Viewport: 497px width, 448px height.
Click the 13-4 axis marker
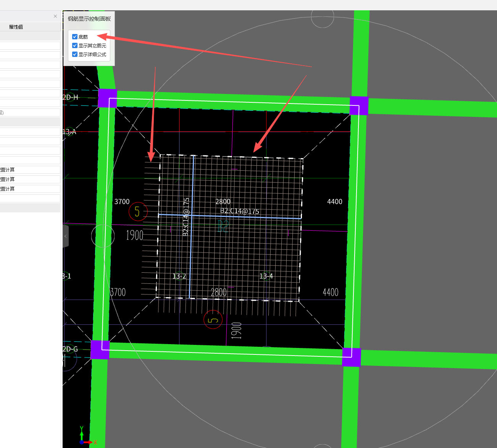click(266, 276)
